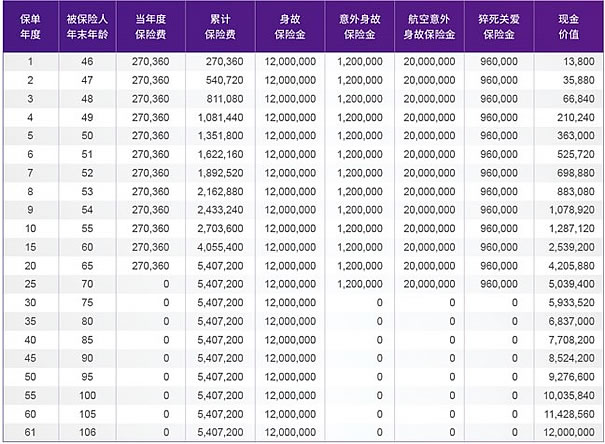
Task: Click the cumulative premium cell 1,081,440
Action: [x=219, y=117]
